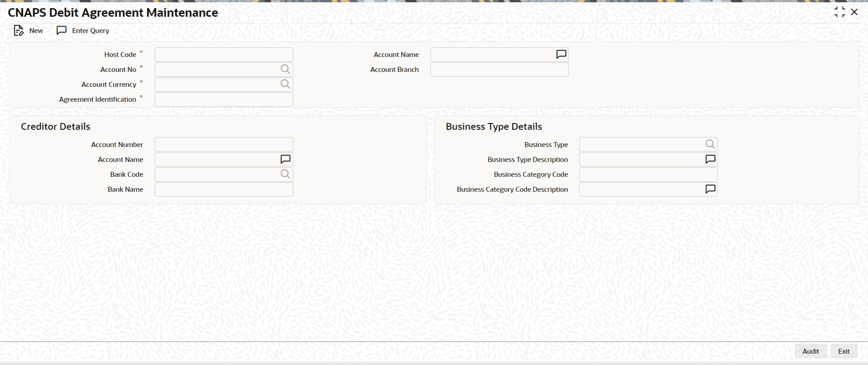
Task: Click the Enter Query icon
Action: (62, 30)
